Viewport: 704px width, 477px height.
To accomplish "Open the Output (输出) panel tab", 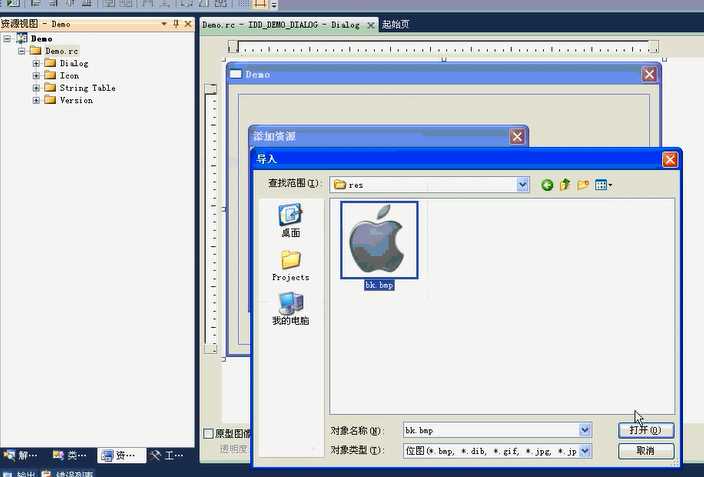I will 20,474.
